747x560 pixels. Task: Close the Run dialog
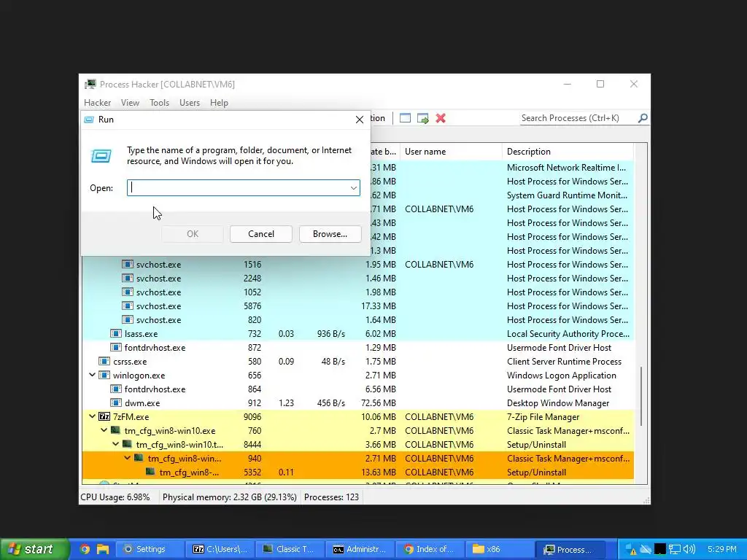pos(360,120)
